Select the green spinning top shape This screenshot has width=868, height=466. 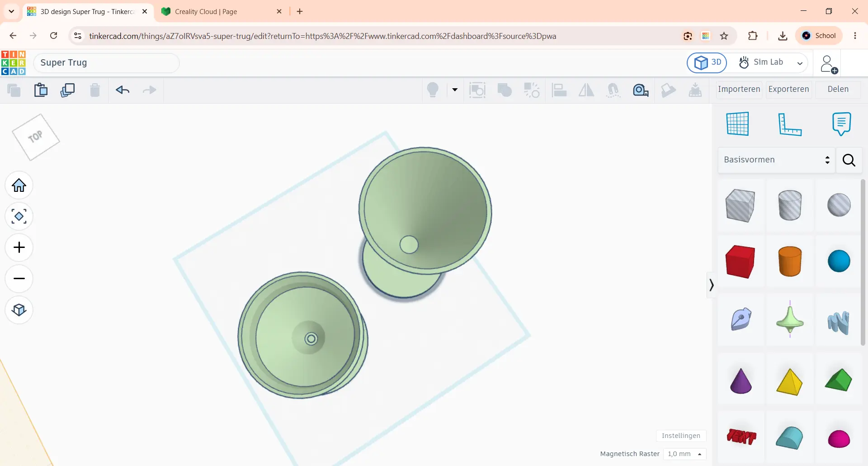[790, 319]
